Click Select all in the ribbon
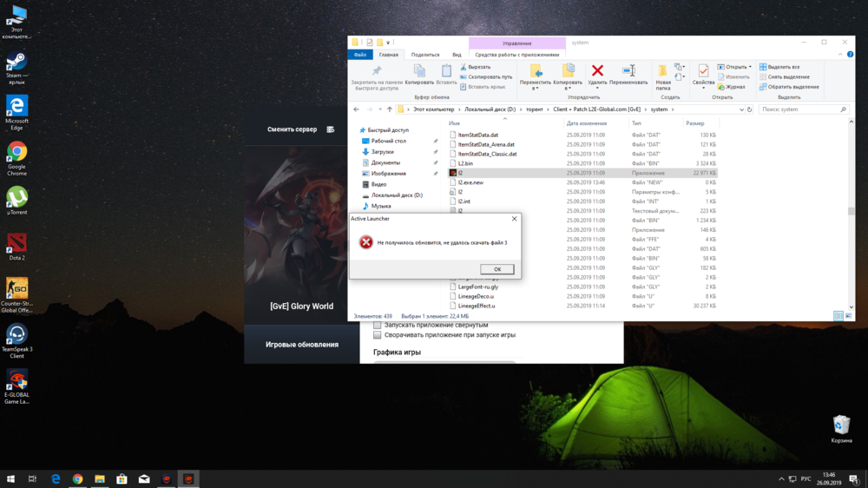This screenshot has height=488, width=868. pos(782,67)
